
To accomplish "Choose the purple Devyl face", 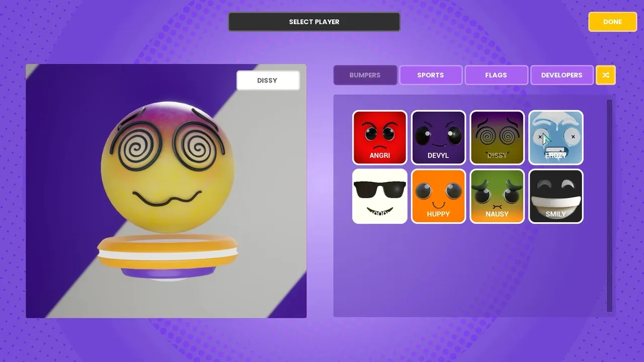I will point(438,137).
